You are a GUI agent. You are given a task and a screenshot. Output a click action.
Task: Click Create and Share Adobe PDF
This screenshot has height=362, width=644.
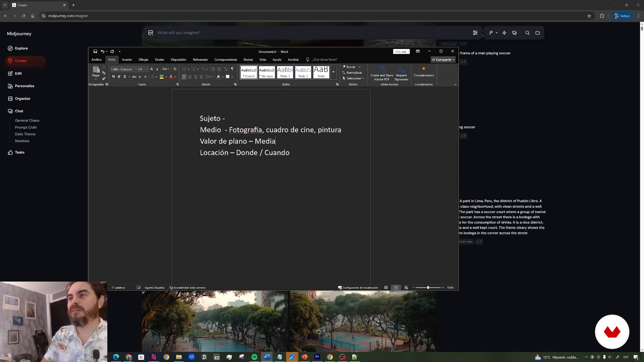(382, 73)
